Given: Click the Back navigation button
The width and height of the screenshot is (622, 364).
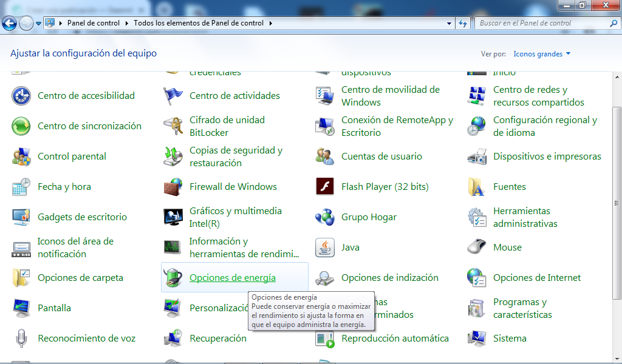Looking at the screenshot, I should tap(10, 24).
